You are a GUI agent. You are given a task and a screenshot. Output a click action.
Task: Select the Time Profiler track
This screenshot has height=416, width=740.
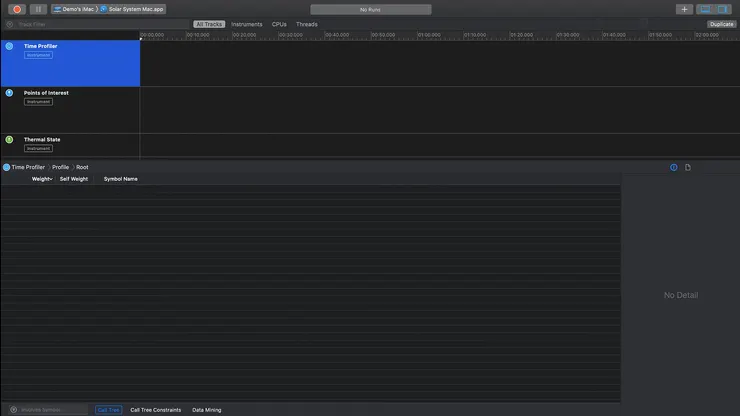point(70,63)
